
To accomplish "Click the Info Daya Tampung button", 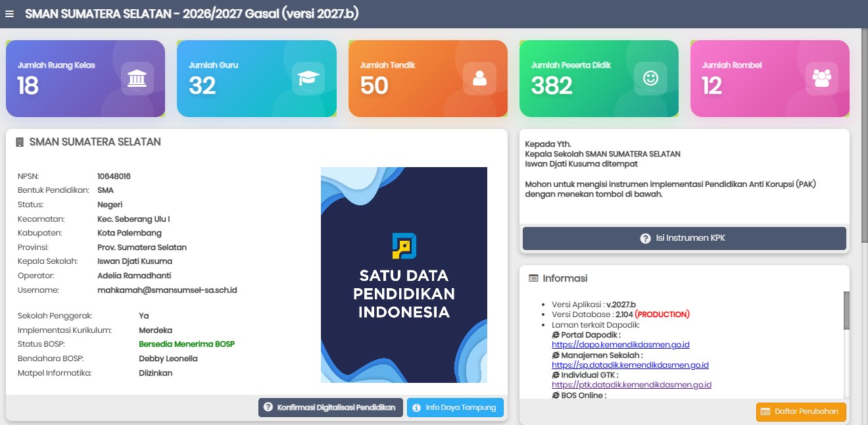I will coord(455,408).
